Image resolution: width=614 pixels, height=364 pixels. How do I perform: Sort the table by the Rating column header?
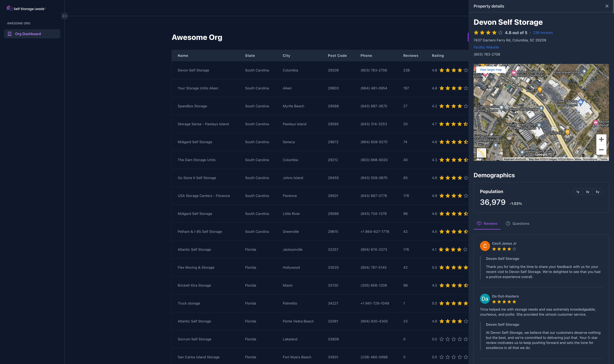tap(438, 56)
